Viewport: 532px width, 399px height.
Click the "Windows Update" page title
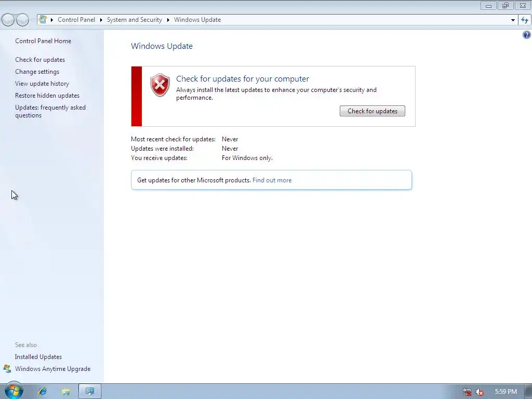tap(162, 46)
